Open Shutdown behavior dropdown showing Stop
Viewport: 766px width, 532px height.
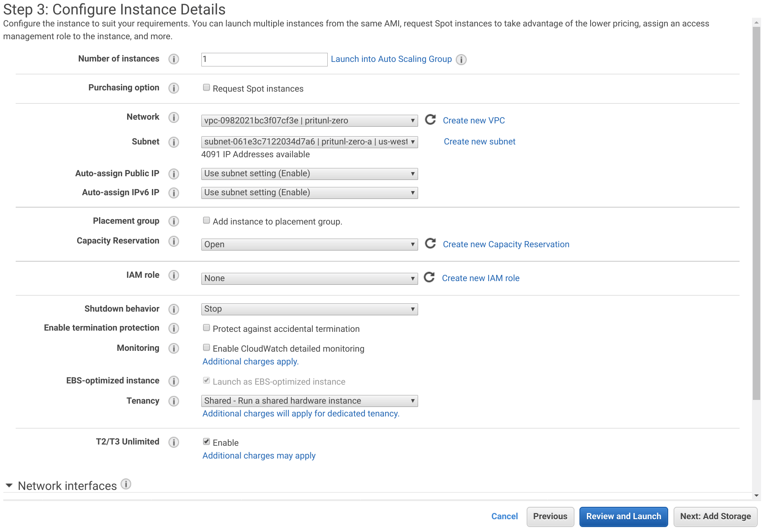pyautogui.click(x=310, y=309)
